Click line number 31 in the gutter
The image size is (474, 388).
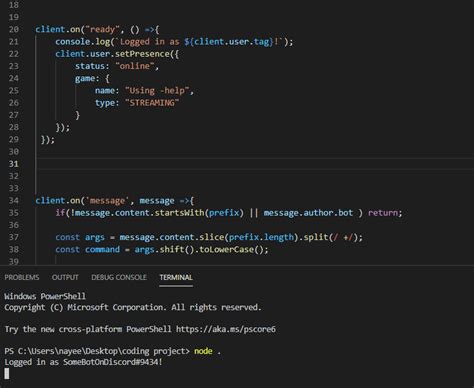click(x=14, y=164)
